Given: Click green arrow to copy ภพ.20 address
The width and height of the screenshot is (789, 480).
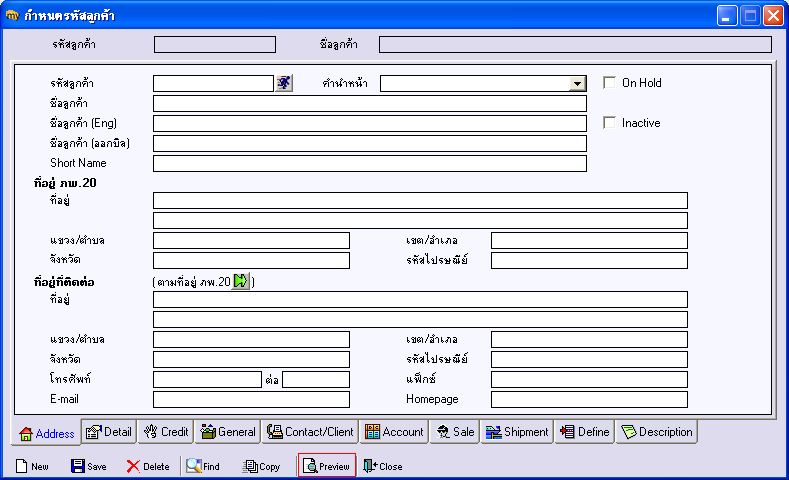Looking at the screenshot, I should [x=241, y=281].
